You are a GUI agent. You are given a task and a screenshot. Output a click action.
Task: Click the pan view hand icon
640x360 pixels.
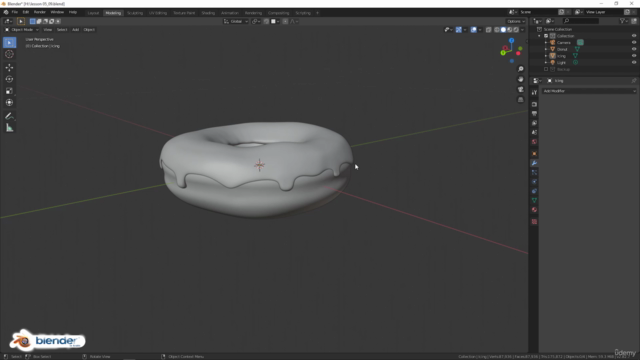[x=520, y=79]
